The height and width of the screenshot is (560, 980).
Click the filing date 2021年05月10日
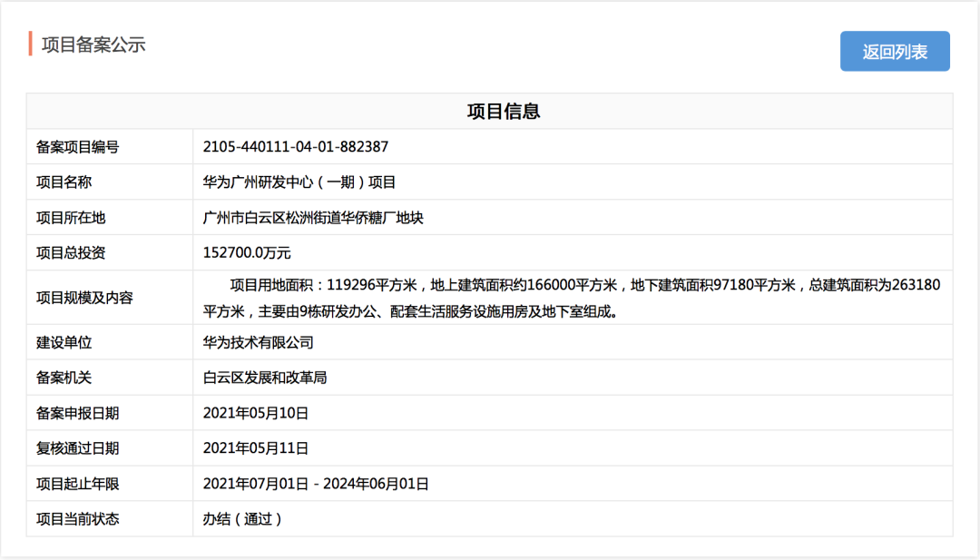pos(256,413)
